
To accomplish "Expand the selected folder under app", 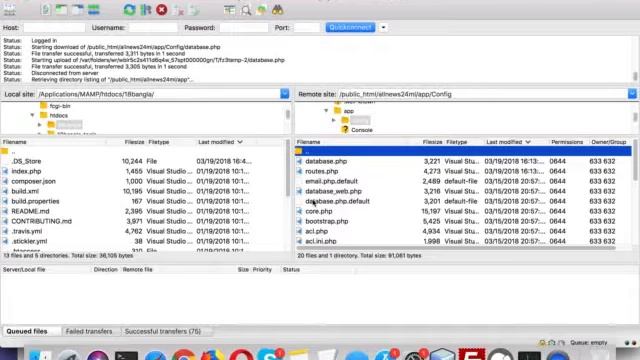I will coord(333,120).
